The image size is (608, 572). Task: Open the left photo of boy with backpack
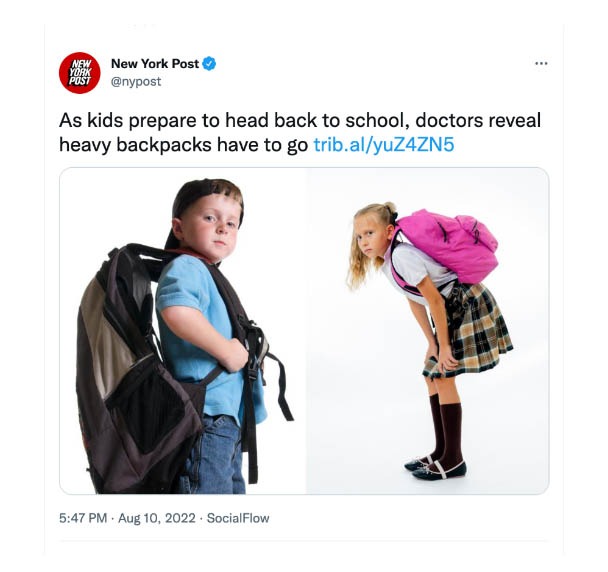[183, 331]
